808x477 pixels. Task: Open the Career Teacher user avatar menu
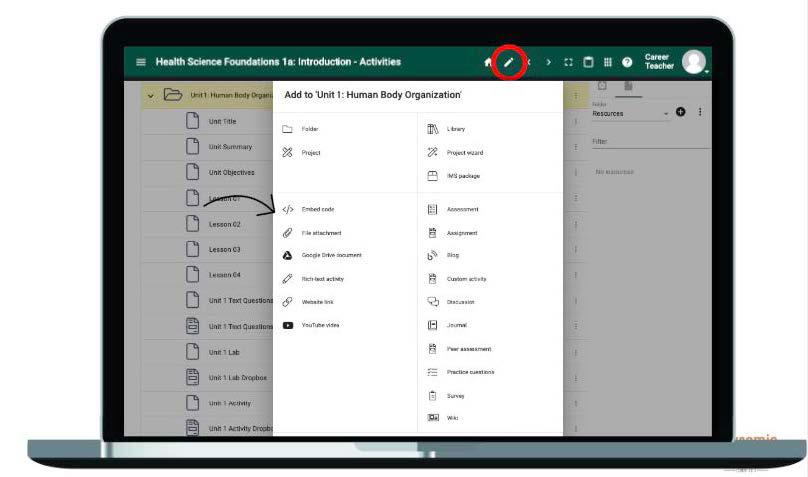coord(694,62)
